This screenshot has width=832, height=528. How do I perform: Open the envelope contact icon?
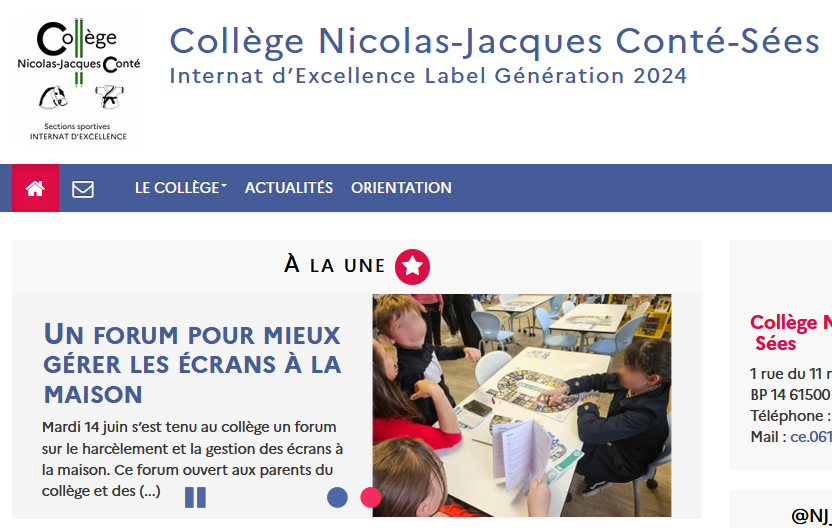pos(83,188)
